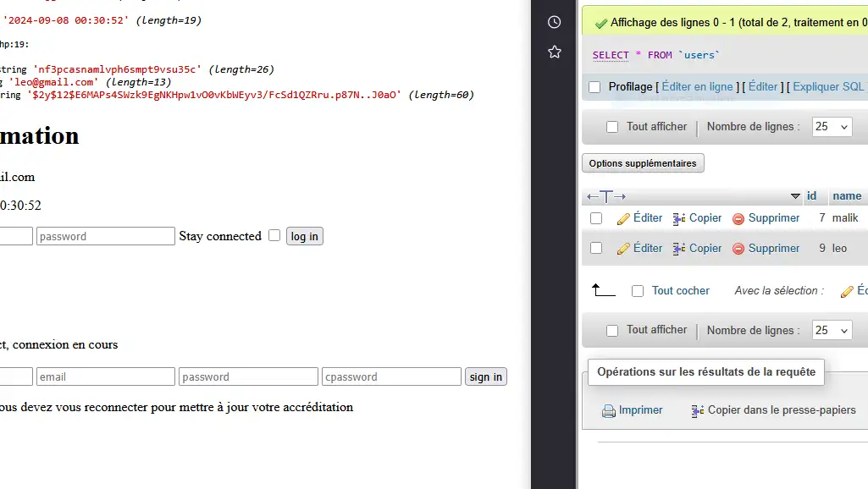The width and height of the screenshot is (868, 489).
Task: Sort by the name column header
Action: tap(846, 196)
